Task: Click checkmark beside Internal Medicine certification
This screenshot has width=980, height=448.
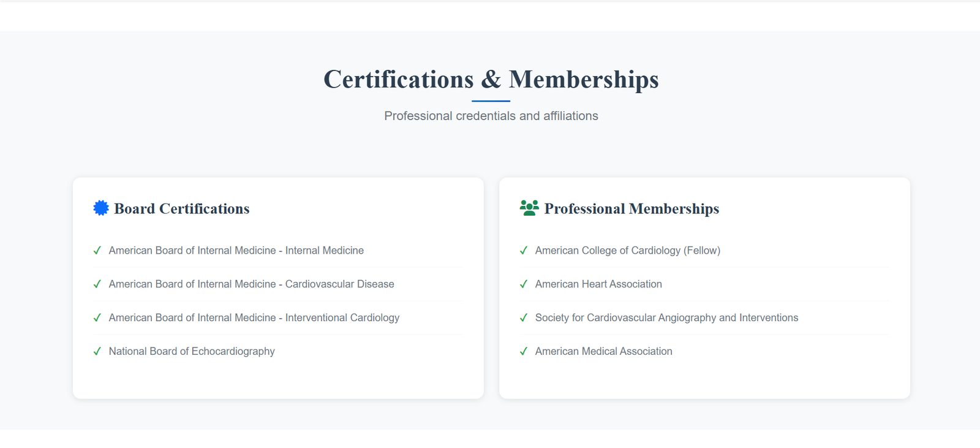Action: click(x=97, y=251)
